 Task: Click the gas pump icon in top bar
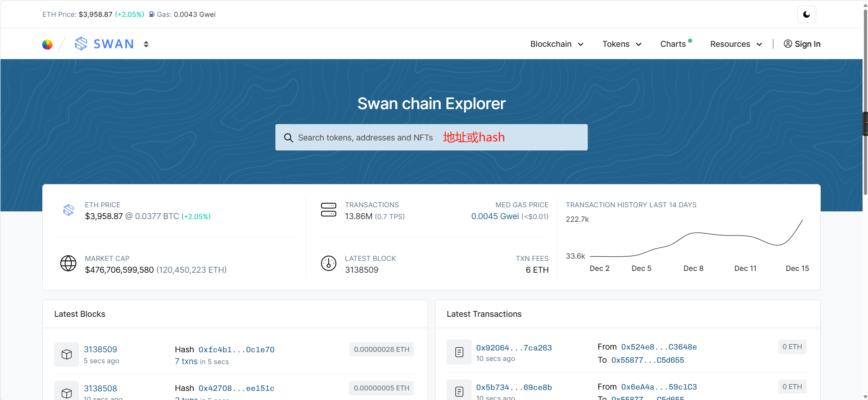[x=152, y=15]
